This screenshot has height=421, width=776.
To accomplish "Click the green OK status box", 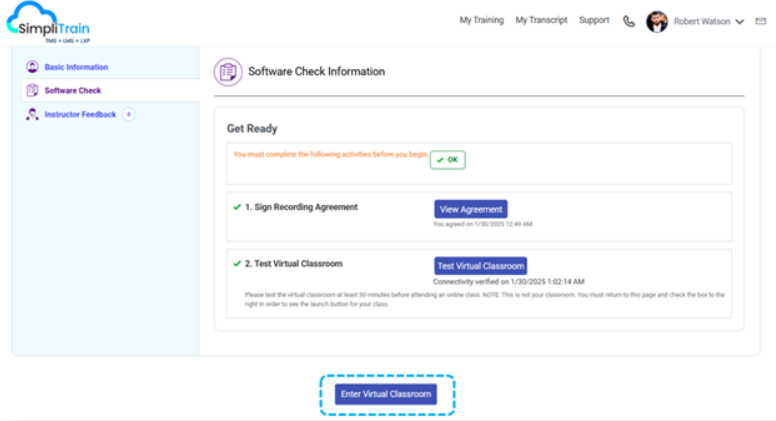I will click(x=447, y=160).
